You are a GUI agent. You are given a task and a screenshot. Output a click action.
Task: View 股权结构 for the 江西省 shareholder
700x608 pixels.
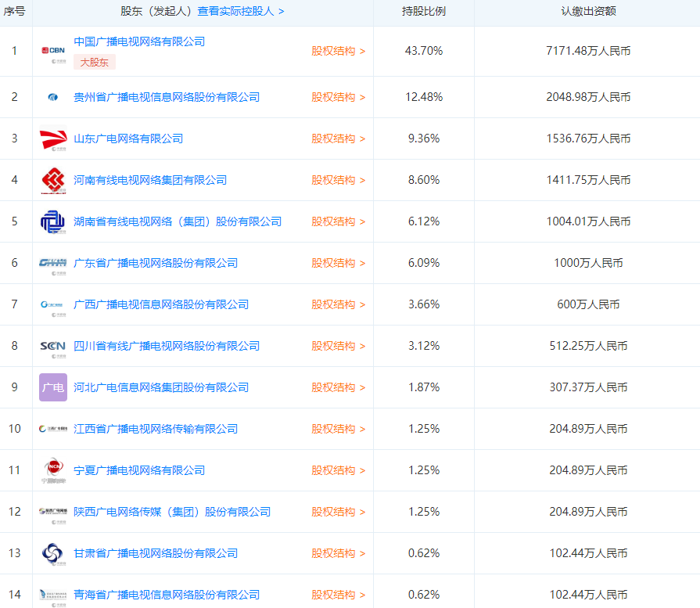(x=339, y=429)
